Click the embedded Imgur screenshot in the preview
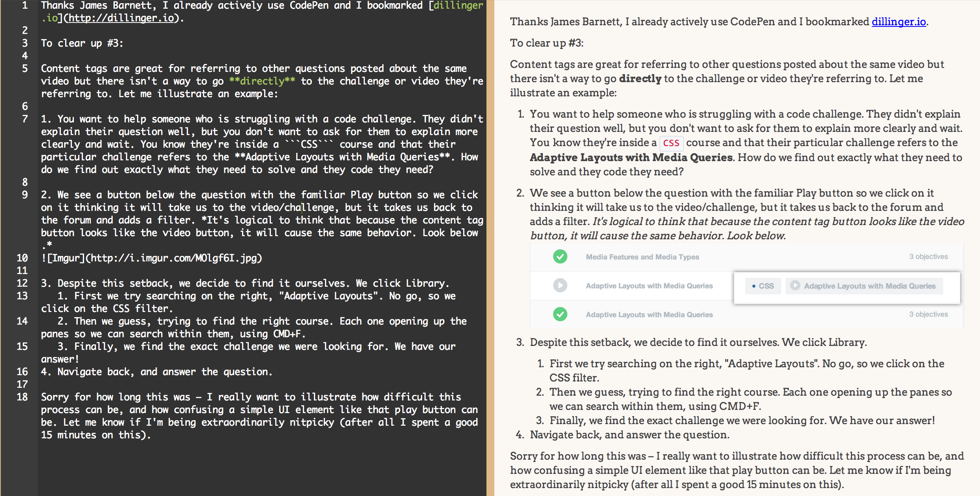 coord(747,286)
